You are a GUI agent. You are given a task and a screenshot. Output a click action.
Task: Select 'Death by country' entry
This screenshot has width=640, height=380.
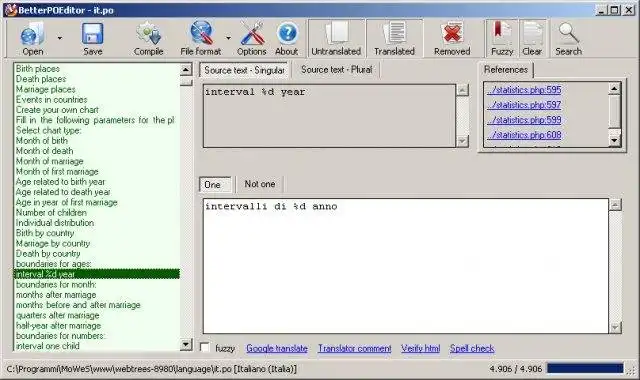pos(48,253)
